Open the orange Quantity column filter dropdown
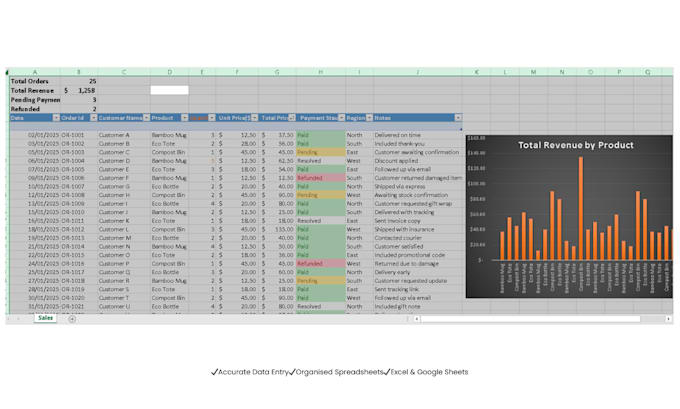This screenshot has width=680, height=409. click(x=212, y=118)
